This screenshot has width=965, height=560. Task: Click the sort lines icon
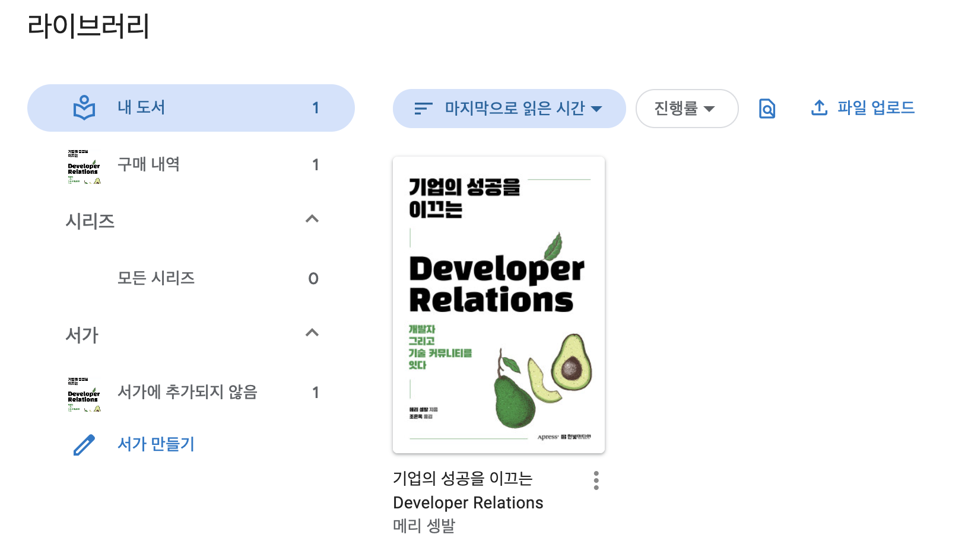click(423, 109)
